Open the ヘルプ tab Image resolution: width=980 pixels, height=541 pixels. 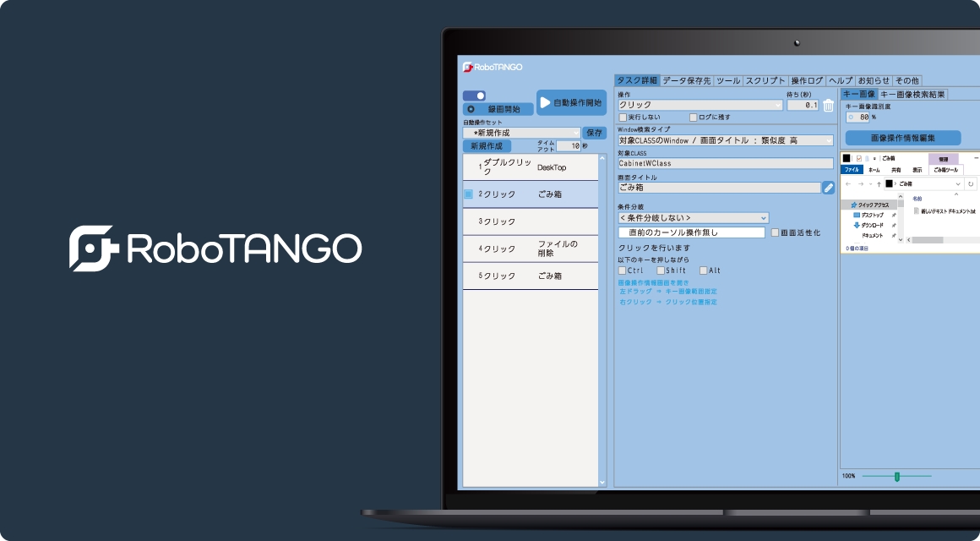pos(841,80)
